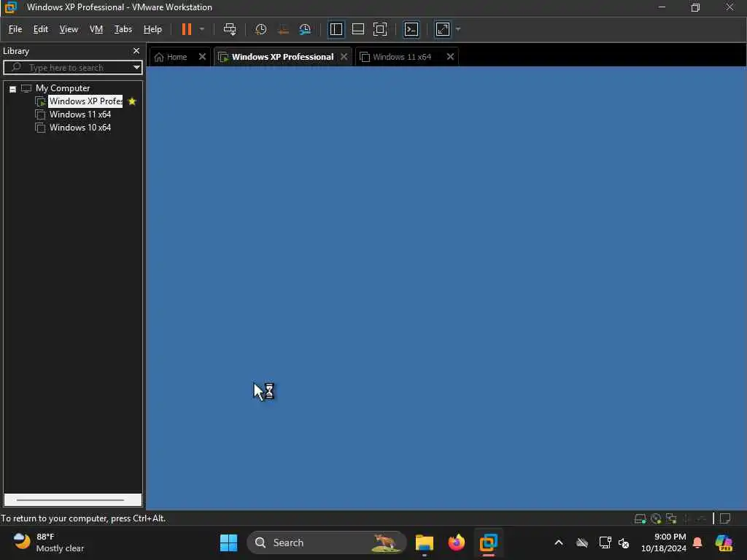Toggle the library sidebar view
The width and height of the screenshot is (747, 560).
pyautogui.click(x=336, y=29)
